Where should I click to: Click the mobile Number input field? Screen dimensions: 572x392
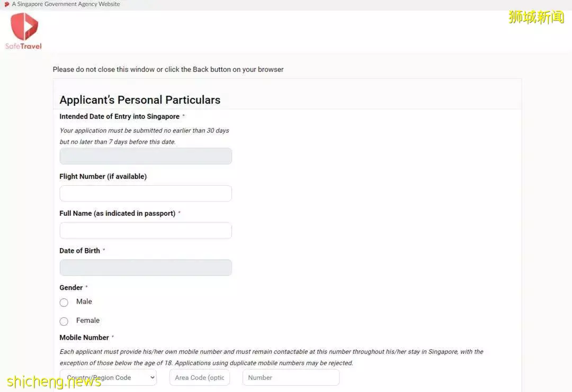[x=291, y=377]
